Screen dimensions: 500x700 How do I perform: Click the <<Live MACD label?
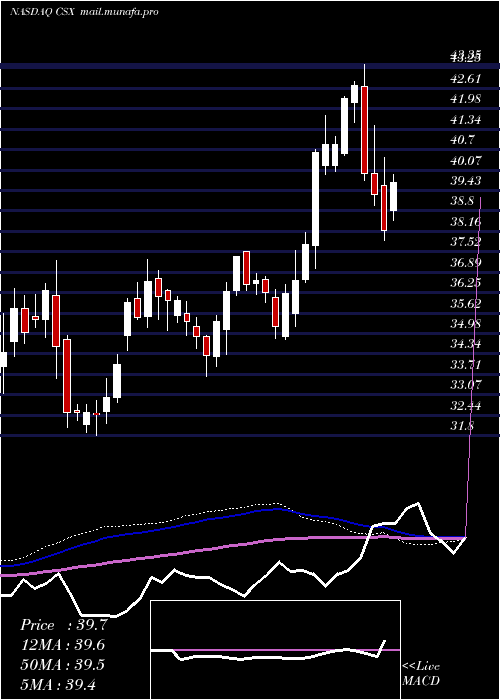click(421, 673)
